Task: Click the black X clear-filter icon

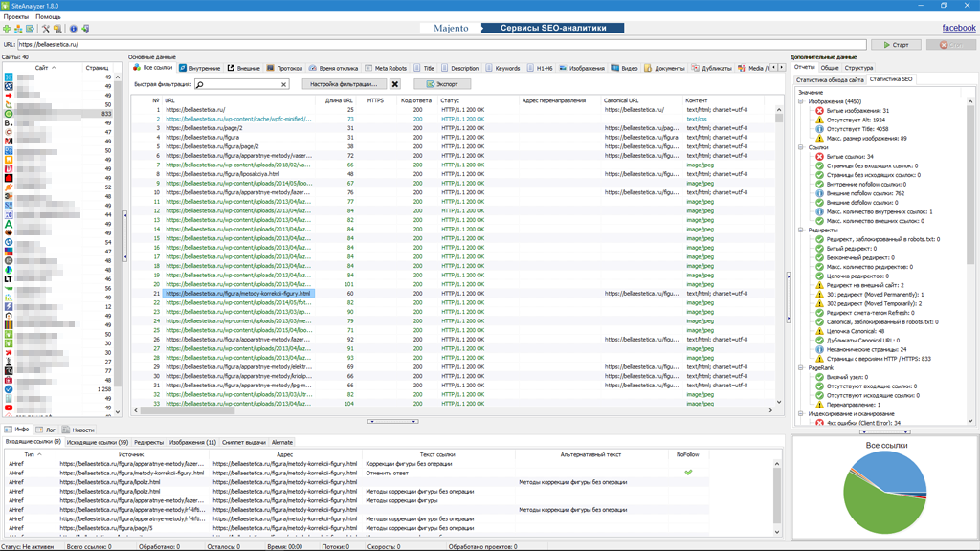Action: [x=395, y=84]
